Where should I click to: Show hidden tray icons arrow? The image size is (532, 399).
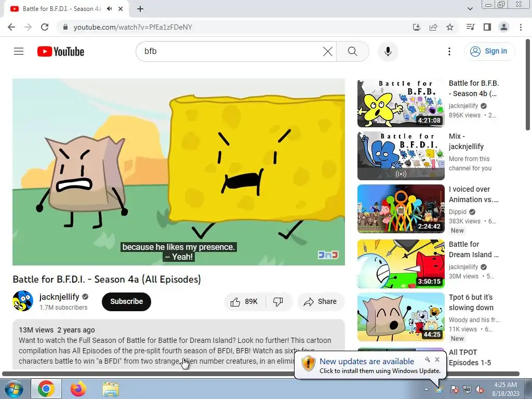coord(426,389)
